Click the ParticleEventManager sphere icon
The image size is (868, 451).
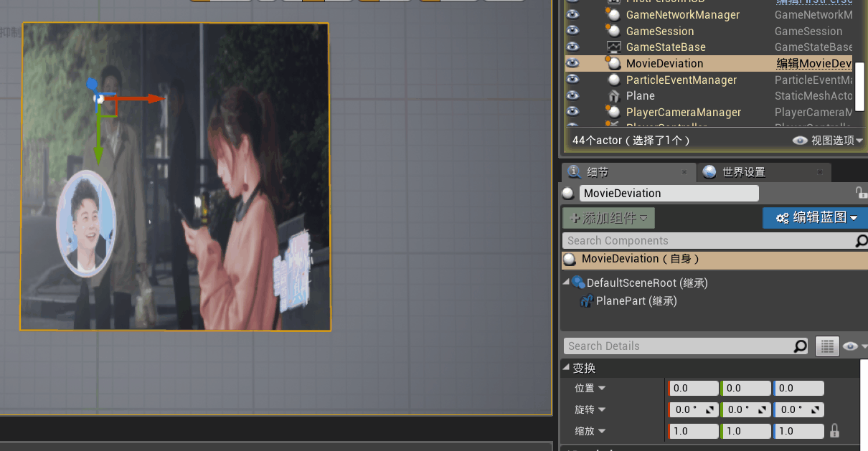(x=613, y=80)
